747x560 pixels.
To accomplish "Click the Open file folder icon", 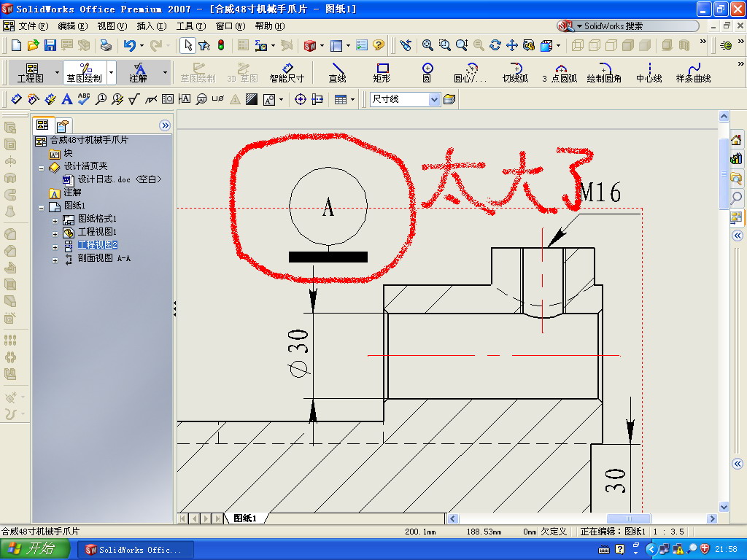I will (x=33, y=45).
